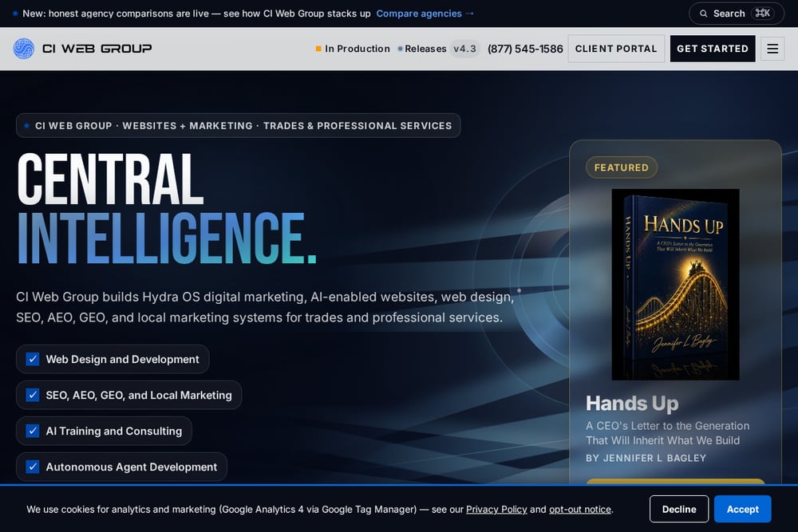Click the Hydra OS description paragraph
This screenshot has width=798, height=532.
[265, 307]
